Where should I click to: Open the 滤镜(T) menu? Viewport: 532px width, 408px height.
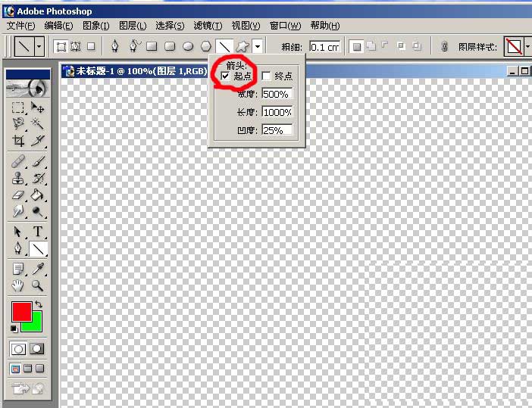point(208,26)
